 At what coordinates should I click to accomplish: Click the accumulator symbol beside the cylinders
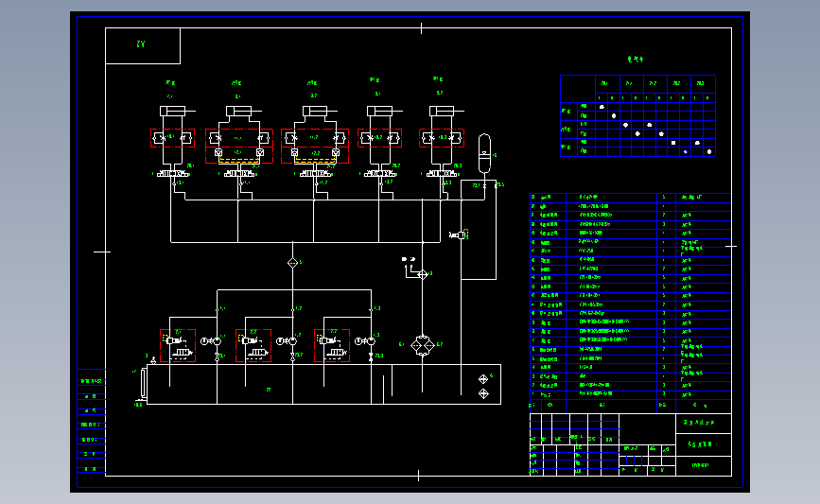[485, 153]
